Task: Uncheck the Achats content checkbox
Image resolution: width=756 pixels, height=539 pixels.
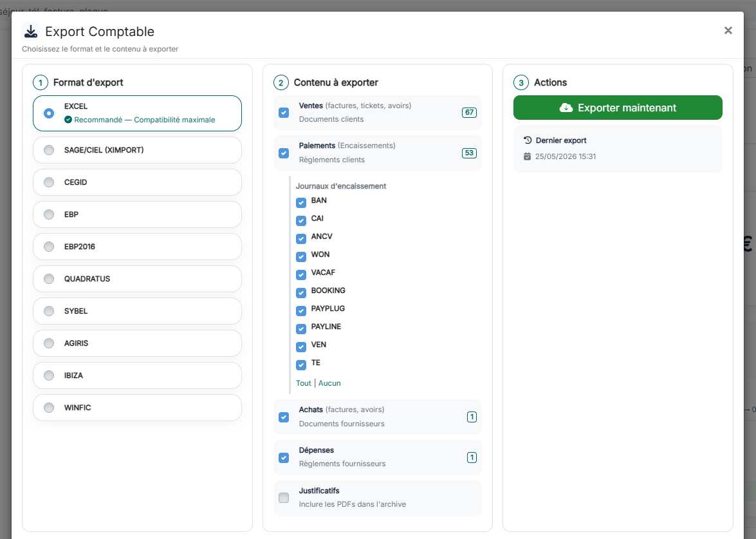Action: 284,417
